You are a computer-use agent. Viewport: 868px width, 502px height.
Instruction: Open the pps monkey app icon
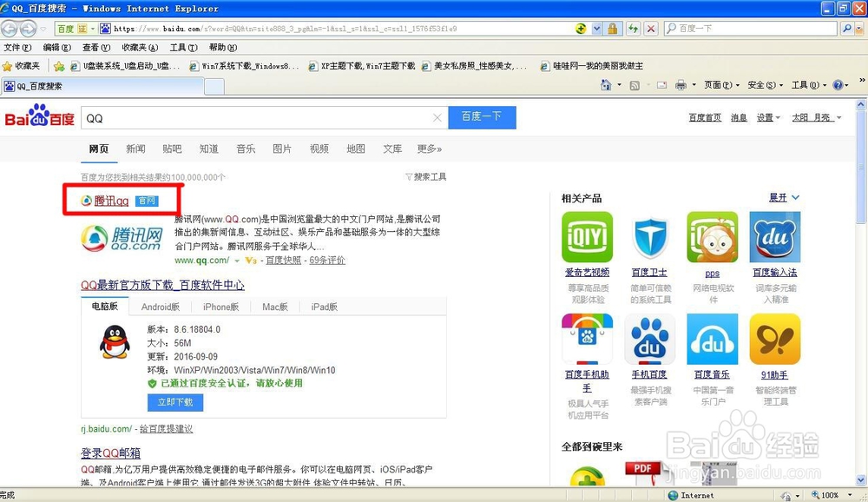coord(713,236)
